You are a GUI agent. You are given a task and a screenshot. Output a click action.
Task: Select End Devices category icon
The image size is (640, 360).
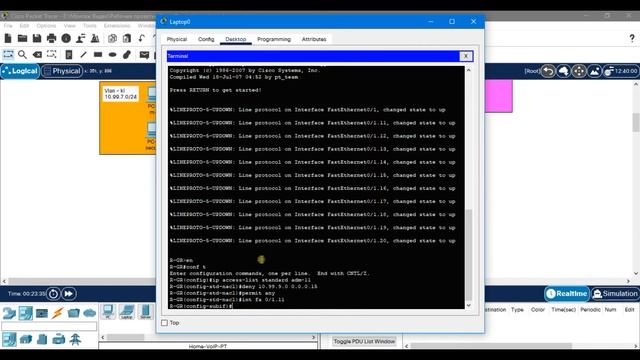(x=25, y=313)
